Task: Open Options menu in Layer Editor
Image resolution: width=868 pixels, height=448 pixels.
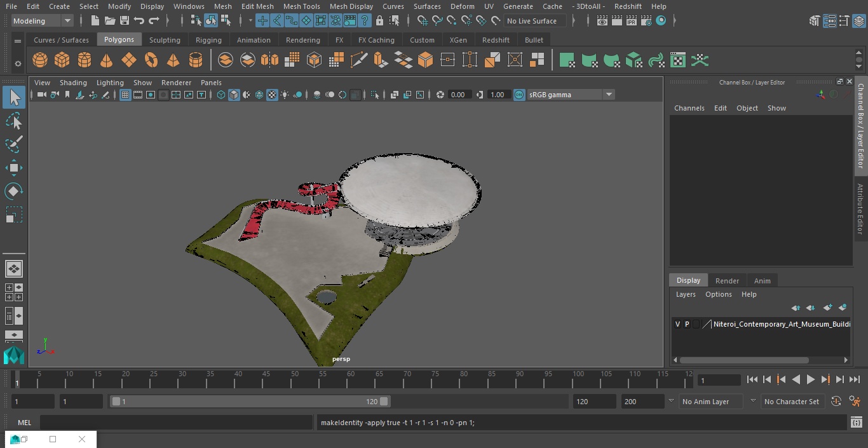Action: (x=719, y=294)
